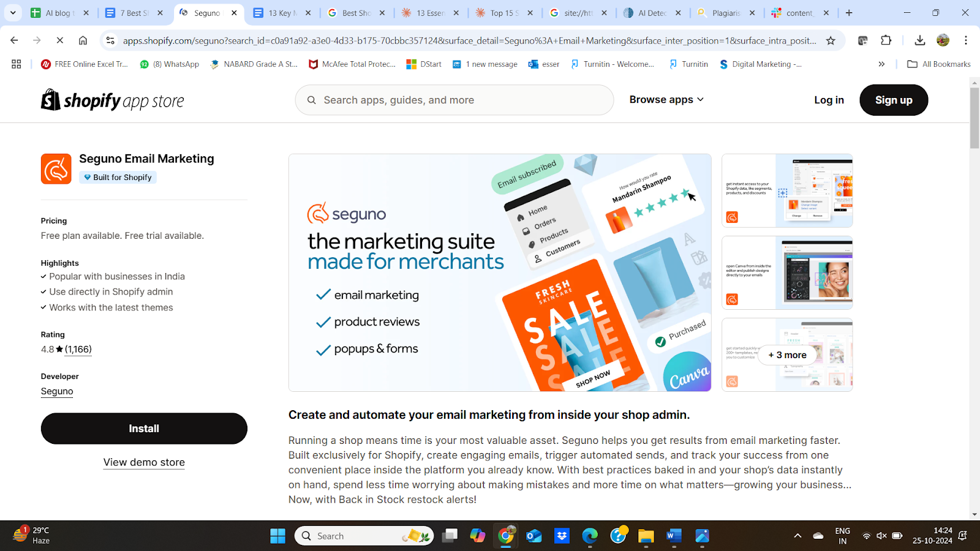Stop loading the page
Screen dimensions: 980x551
(x=59, y=40)
